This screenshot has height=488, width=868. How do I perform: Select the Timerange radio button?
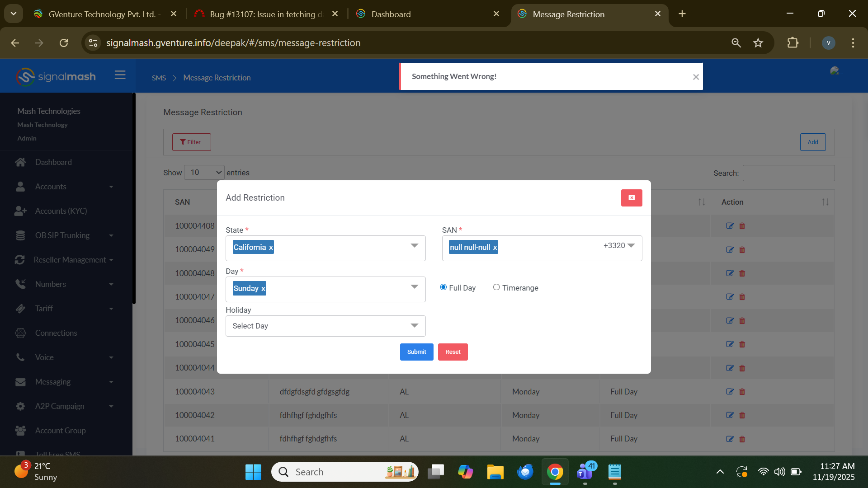[496, 287]
